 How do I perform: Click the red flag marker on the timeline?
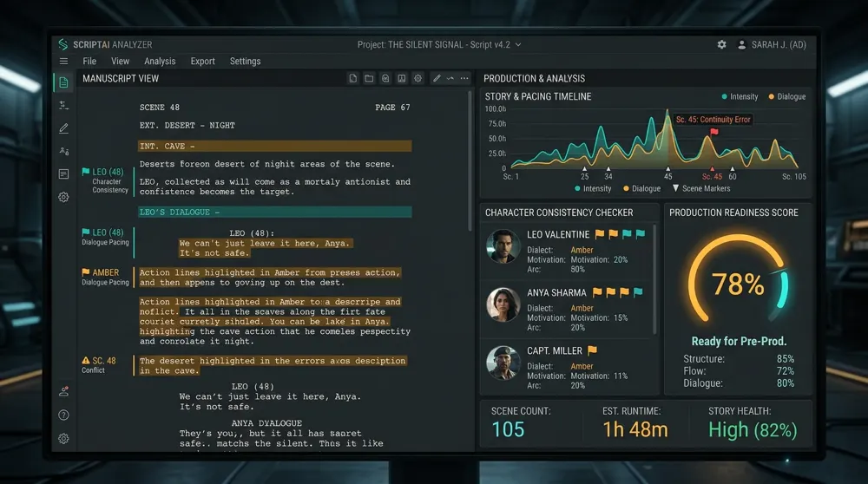(714, 132)
